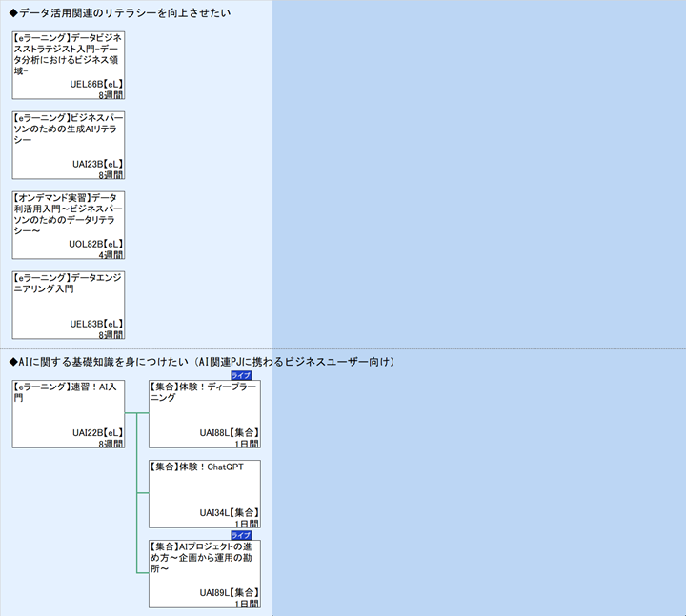
Task: Select the course code UAI88L【集合】
Action: tap(230, 433)
